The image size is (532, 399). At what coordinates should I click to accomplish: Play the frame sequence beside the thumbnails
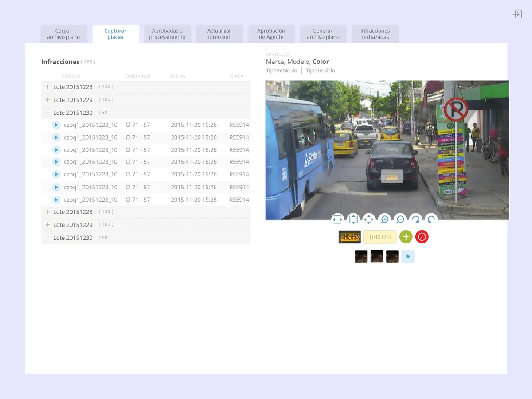coord(408,257)
